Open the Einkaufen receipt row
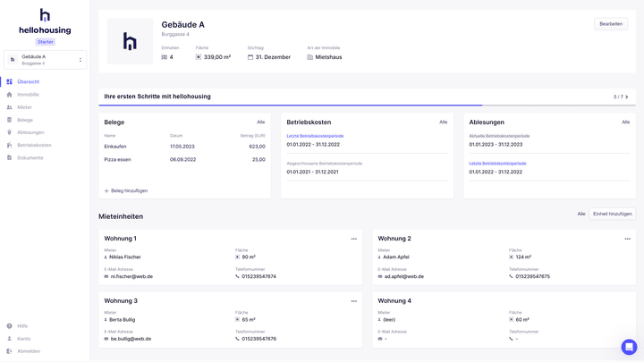 [184, 147]
